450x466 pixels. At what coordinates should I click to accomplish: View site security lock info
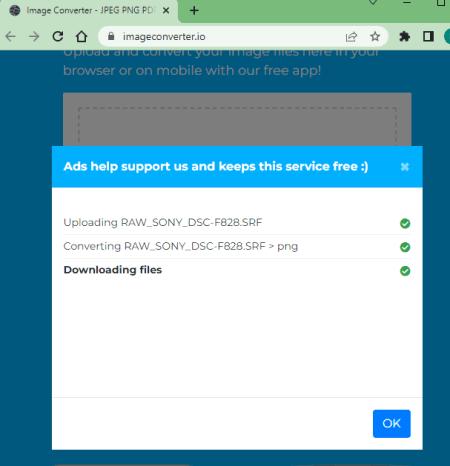[111, 36]
